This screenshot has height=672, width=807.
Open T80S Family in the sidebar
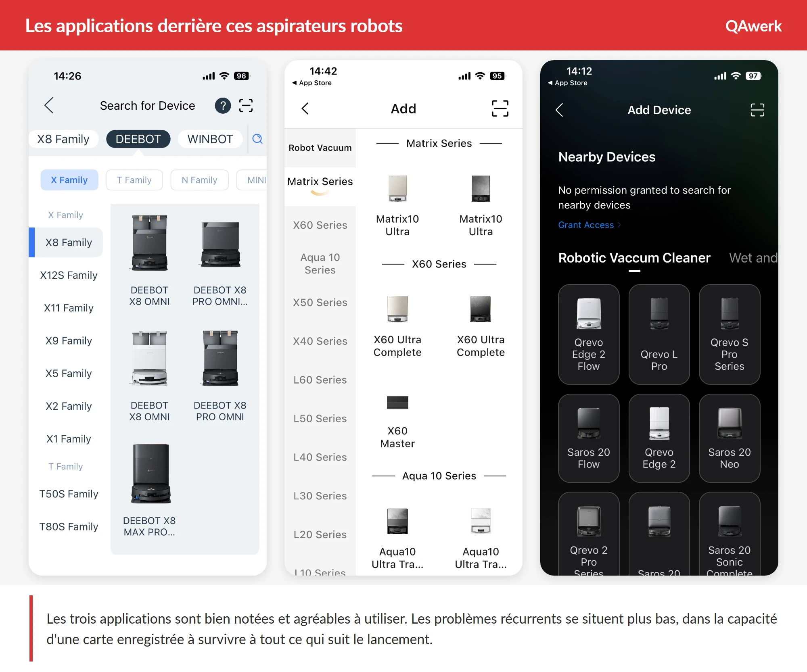(69, 526)
